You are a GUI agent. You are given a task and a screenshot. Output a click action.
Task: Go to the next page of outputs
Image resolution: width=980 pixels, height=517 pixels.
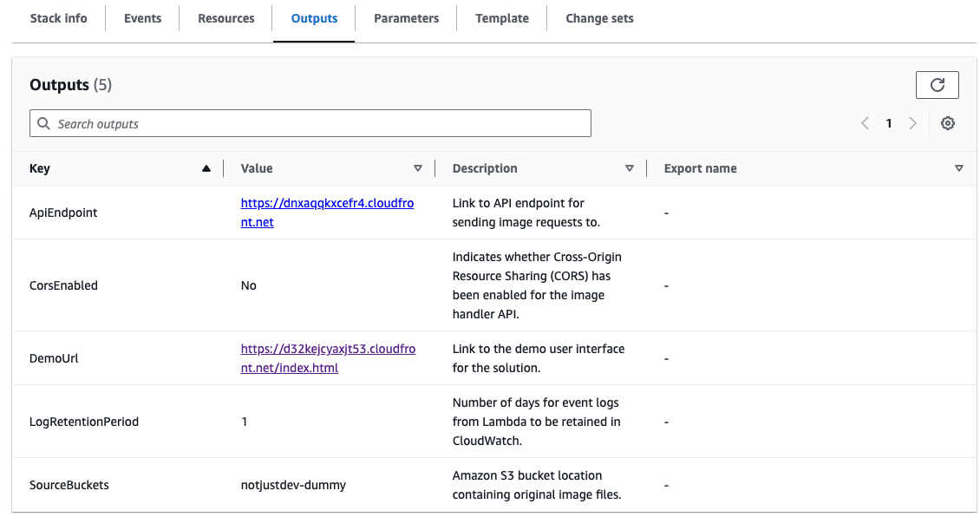coord(912,123)
